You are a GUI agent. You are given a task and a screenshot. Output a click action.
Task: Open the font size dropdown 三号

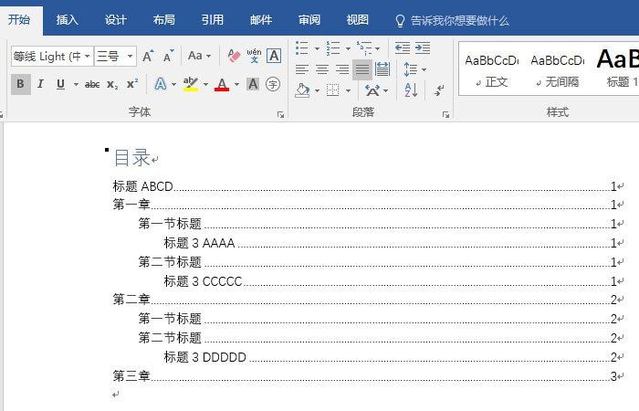coord(115,56)
